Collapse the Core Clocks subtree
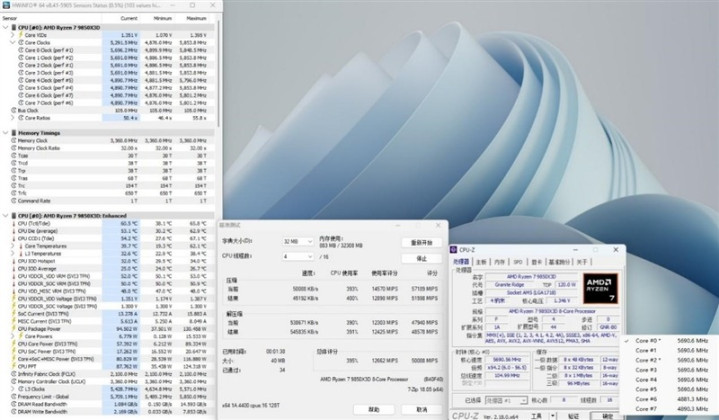This screenshot has width=719, height=420. coord(13,43)
